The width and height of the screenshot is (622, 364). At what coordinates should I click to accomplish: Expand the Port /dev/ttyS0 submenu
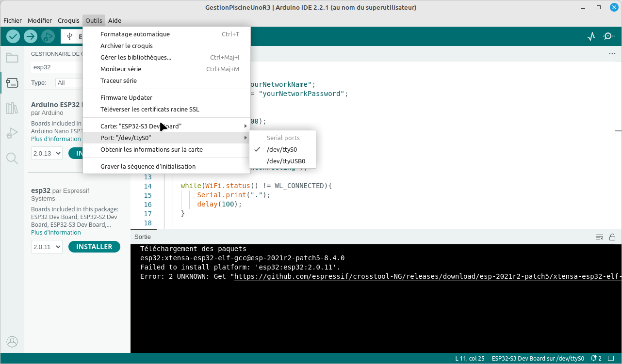click(x=167, y=138)
